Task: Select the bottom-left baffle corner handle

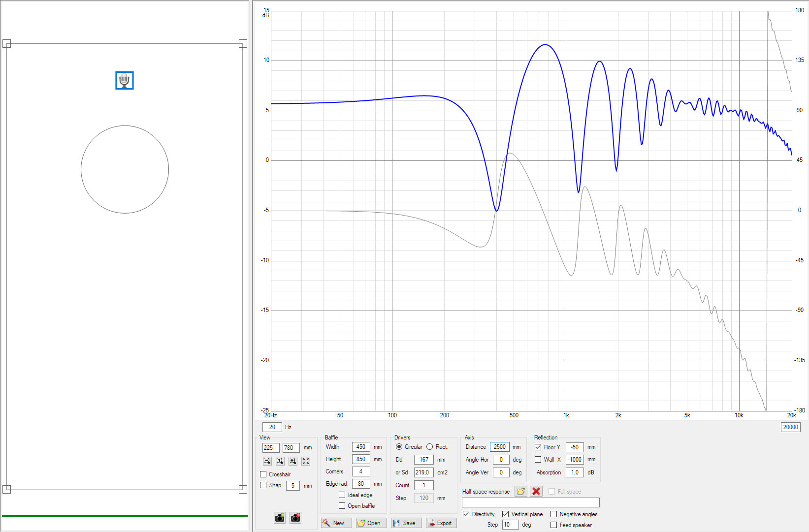Action: coord(6,489)
